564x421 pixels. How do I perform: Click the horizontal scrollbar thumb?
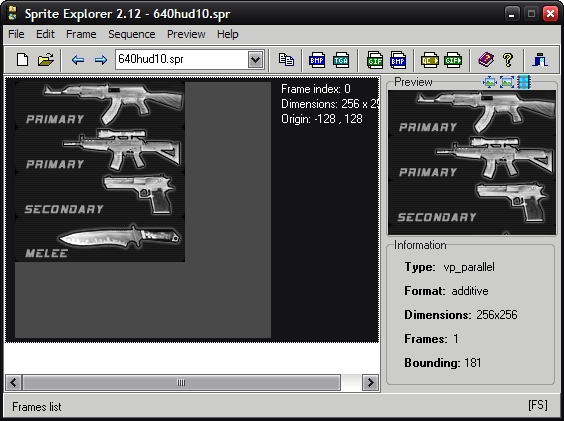(181, 382)
